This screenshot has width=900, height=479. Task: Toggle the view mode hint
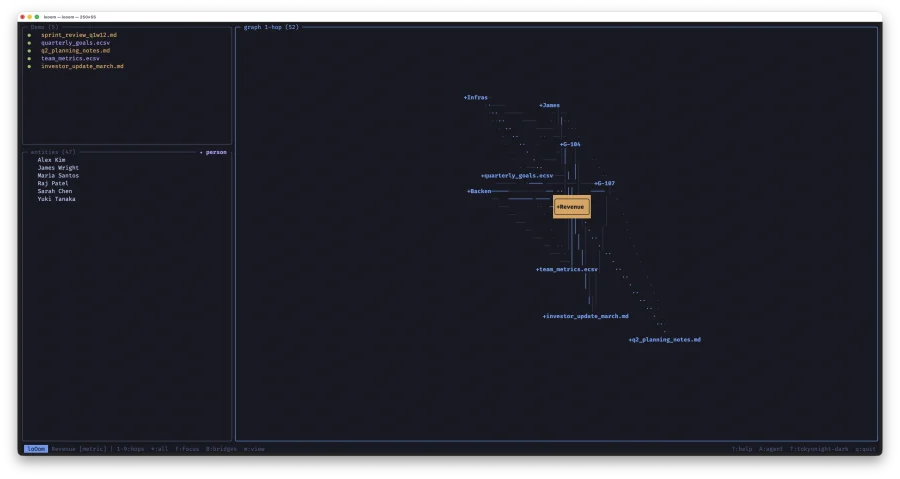pos(254,449)
